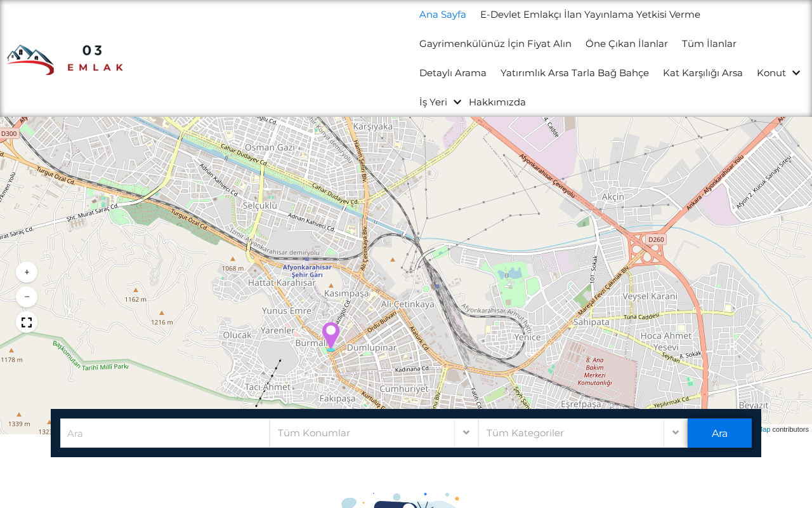
Task: Open E-Devlet Emlakçı İlan Yayınlama link
Action: pos(590,15)
